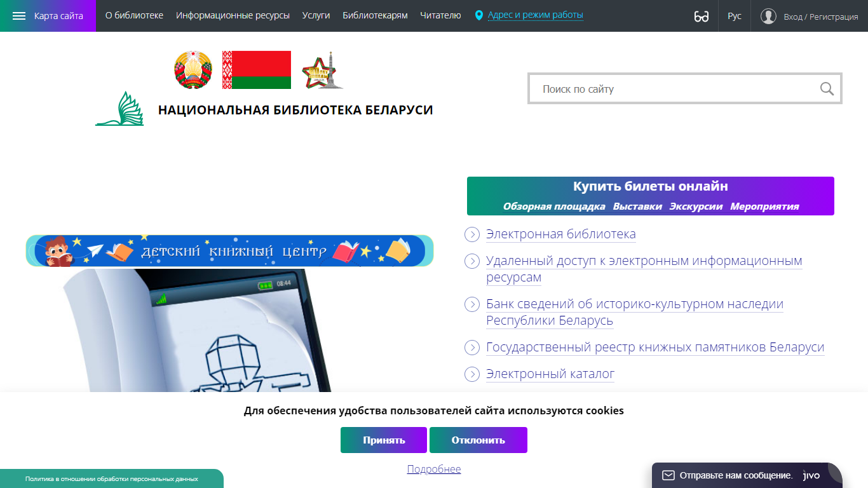
Task: Select the Мероприятия ticket link
Action: 764,207
